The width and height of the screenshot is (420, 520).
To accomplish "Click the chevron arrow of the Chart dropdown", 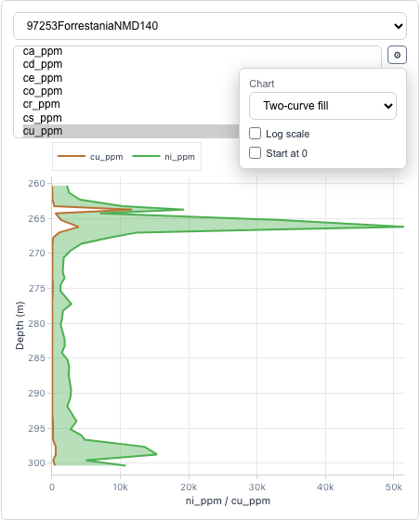I will (388, 106).
